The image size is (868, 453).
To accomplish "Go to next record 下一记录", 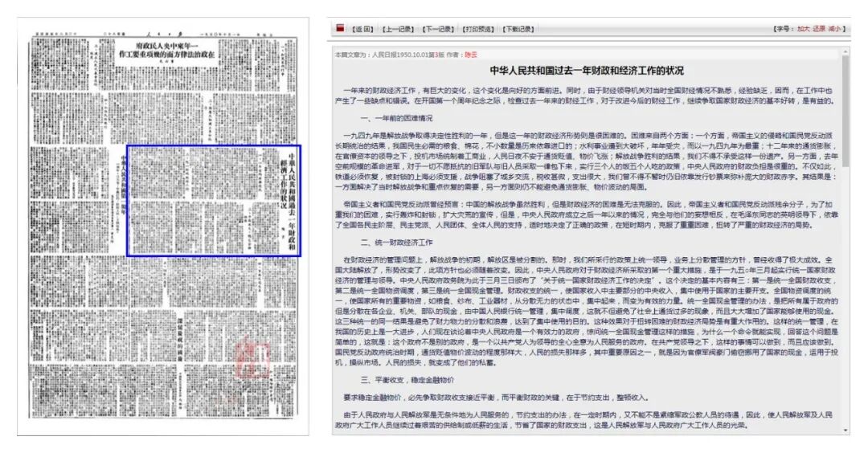I will click(x=437, y=29).
